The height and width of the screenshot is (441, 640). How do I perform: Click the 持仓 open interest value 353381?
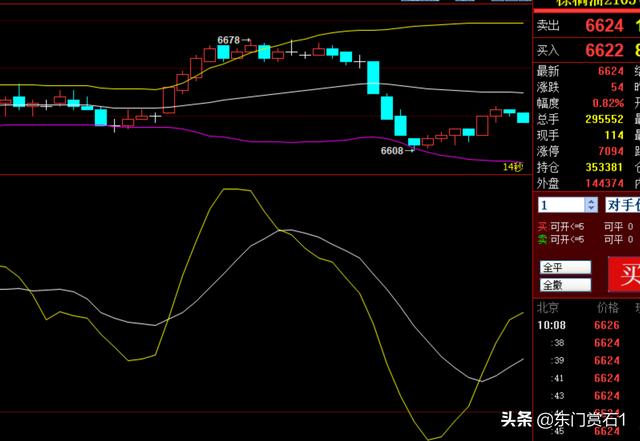(595, 167)
